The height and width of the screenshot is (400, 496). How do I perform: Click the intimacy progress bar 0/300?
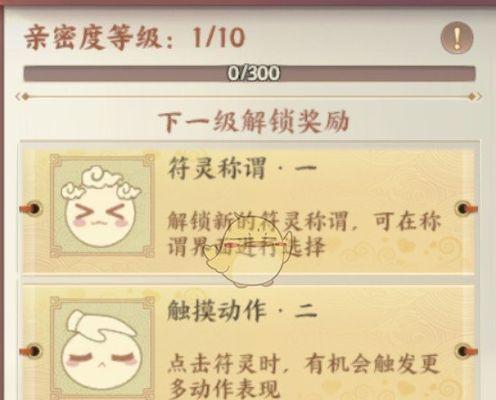coord(249,73)
